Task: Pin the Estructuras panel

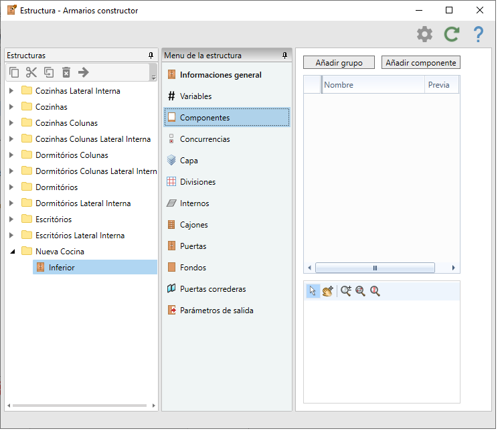Action: pyautogui.click(x=151, y=56)
